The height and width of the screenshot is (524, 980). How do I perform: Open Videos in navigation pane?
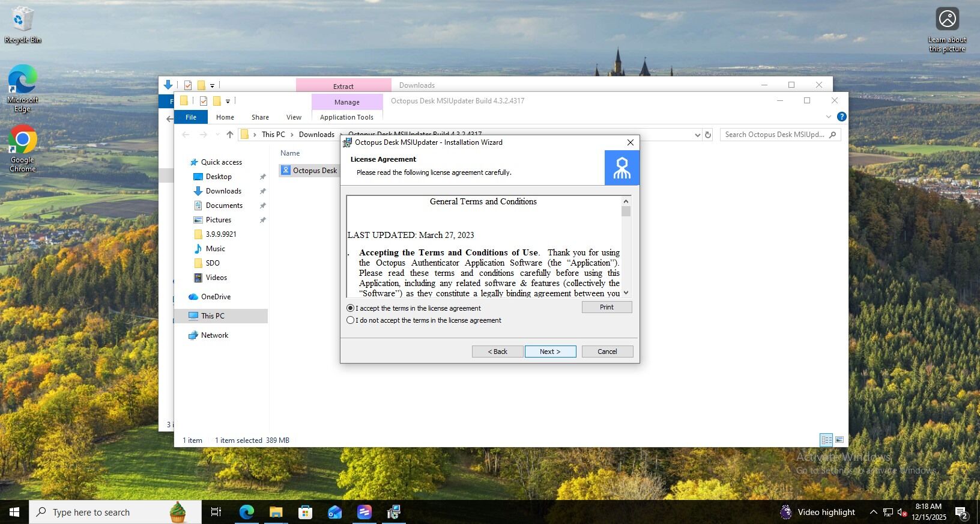tap(216, 278)
